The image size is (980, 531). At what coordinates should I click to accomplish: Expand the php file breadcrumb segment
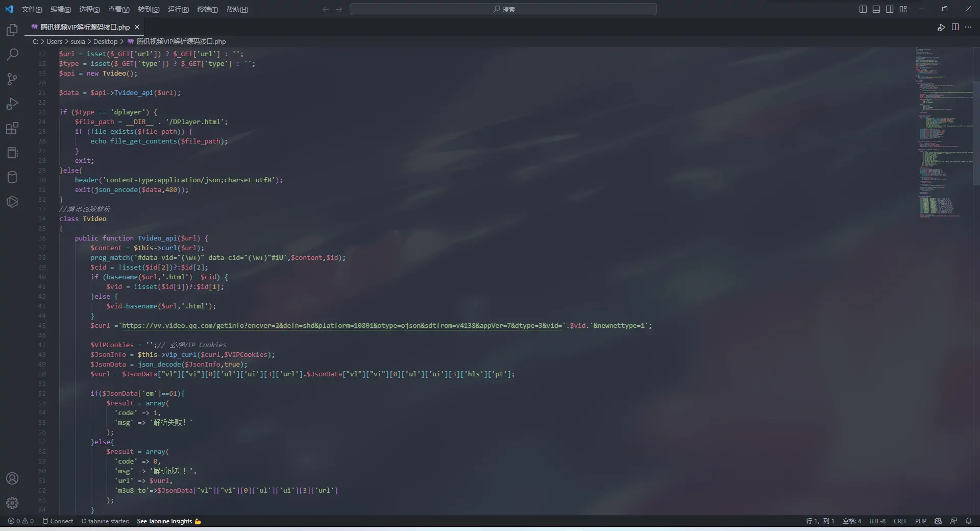(177, 41)
